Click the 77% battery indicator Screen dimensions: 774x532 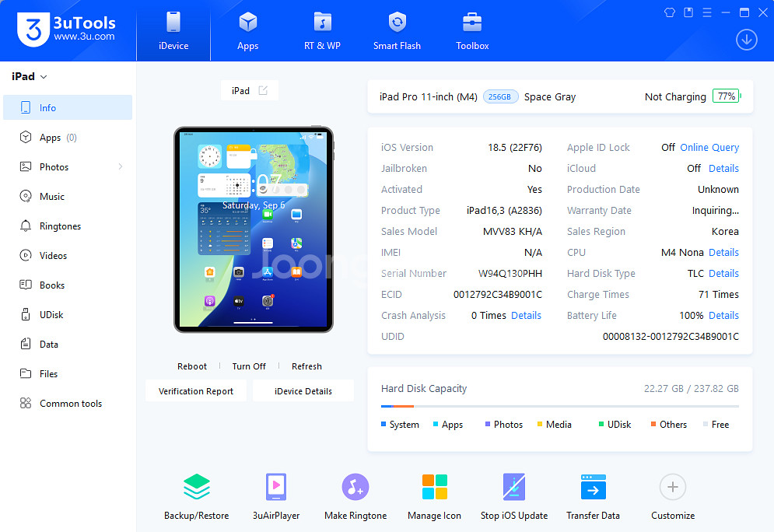click(x=727, y=96)
